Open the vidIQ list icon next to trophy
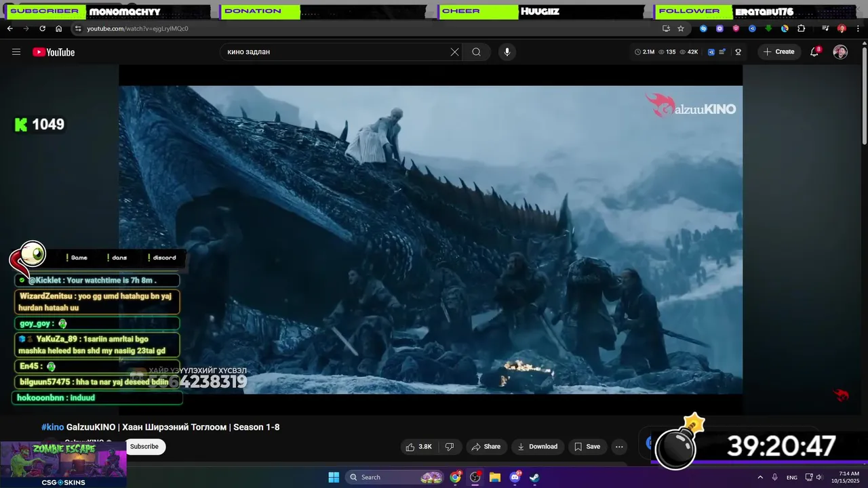This screenshot has height=488, width=868. click(x=722, y=52)
